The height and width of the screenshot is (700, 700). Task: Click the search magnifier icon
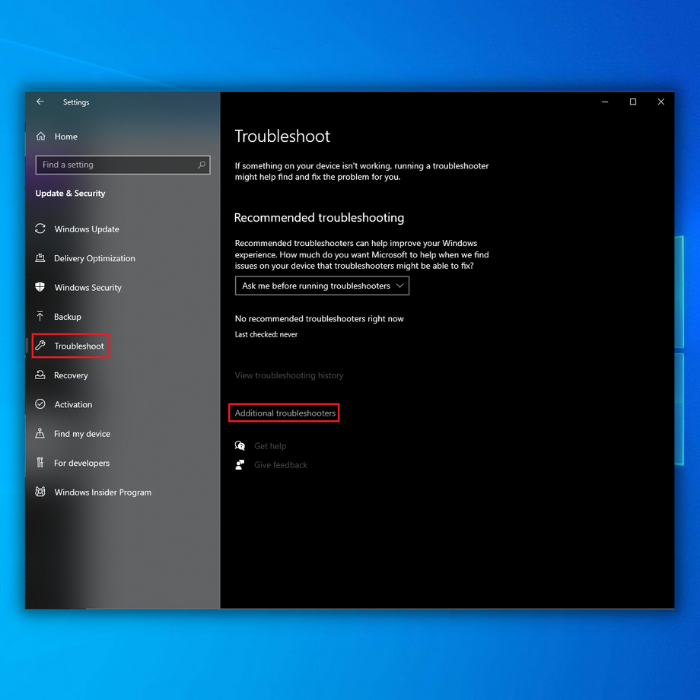click(x=201, y=165)
